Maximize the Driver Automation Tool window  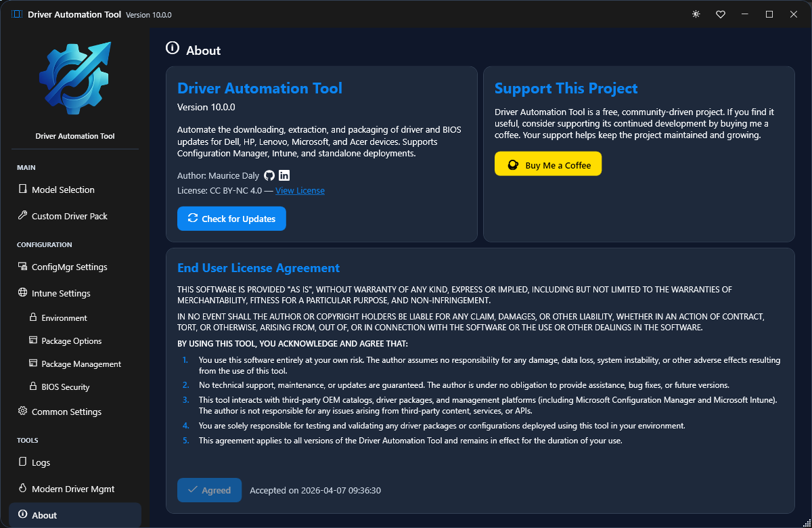point(769,14)
